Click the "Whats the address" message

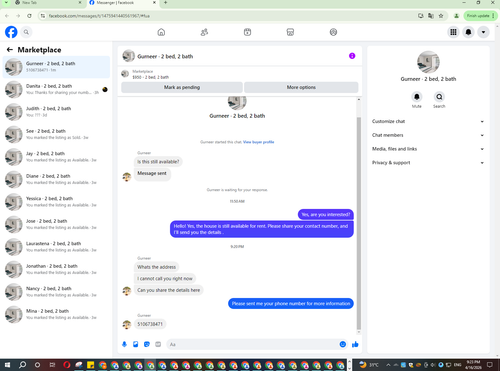[156, 267]
